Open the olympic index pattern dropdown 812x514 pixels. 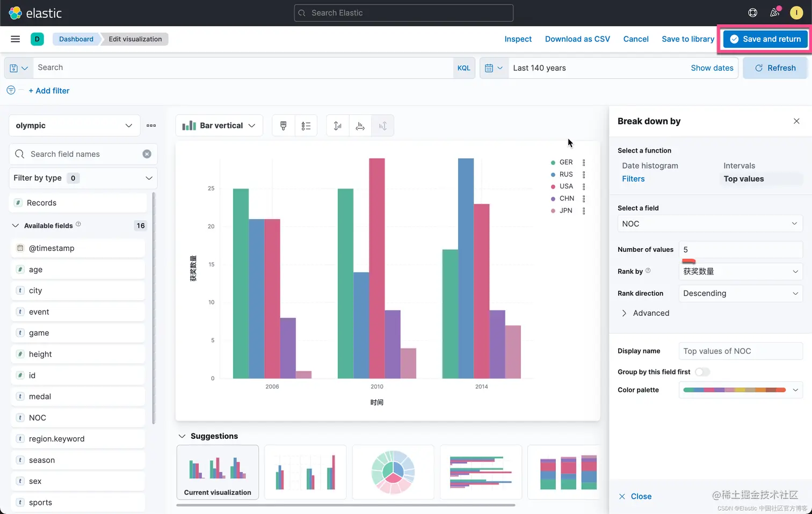(74, 126)
